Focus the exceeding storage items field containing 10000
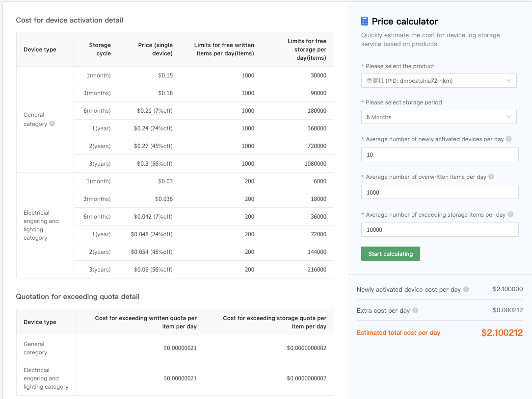 (x=440, y=230)
